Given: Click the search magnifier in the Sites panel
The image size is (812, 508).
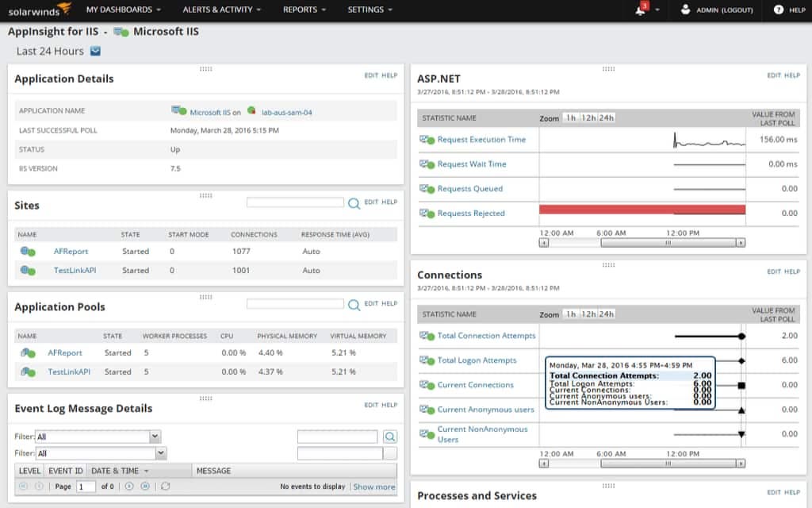Looking at the screenshot, I should coord(354,202).
